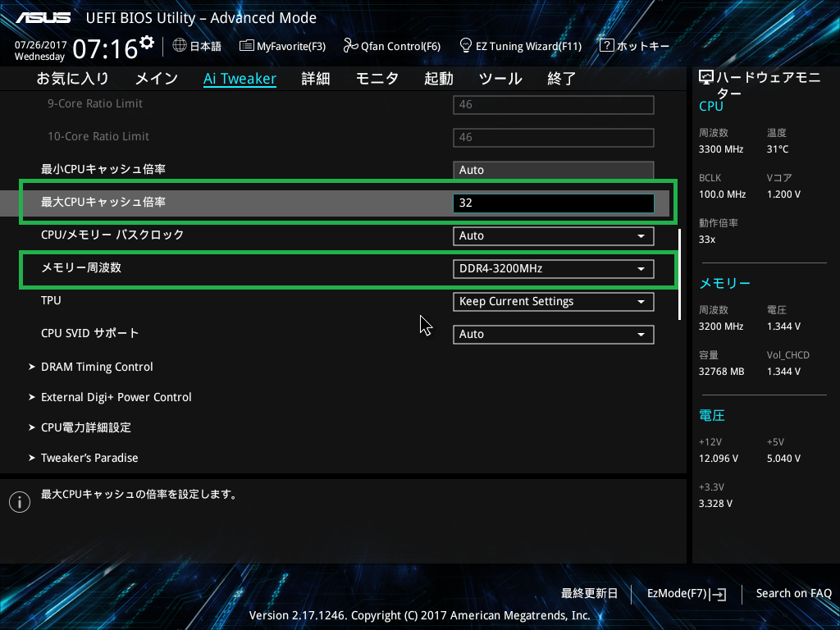Click the 9-Core Ratio Limit field
This screenshot has height=630, width=840.
554,104
